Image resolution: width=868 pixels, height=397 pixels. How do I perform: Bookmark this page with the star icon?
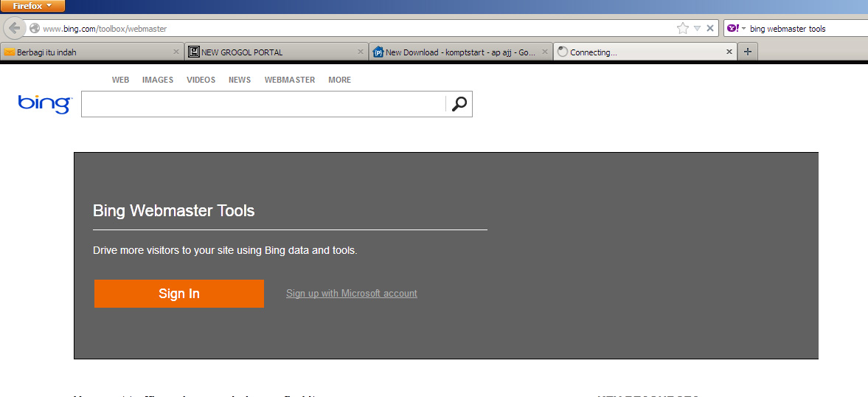click(683, 28)
